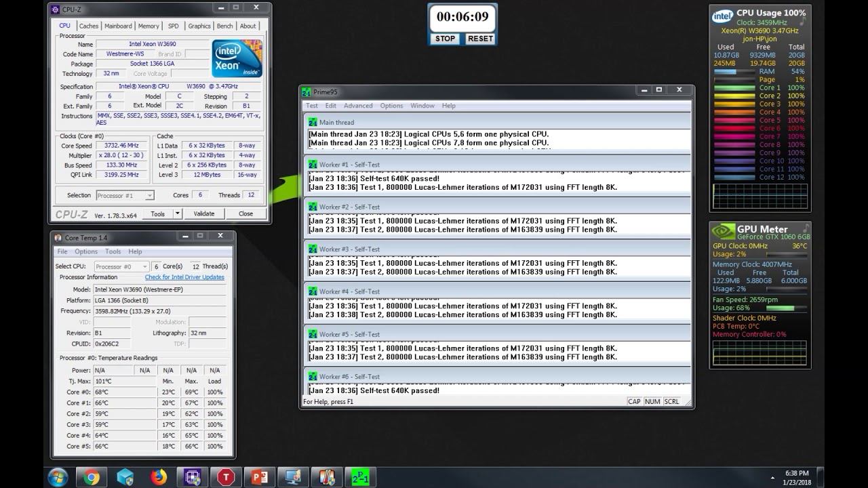Viewport: 868px width, 488px height.
Task: Switch to the Memory tab in CPU-Z
Action: pyautogui.click(x=149, y=26)
